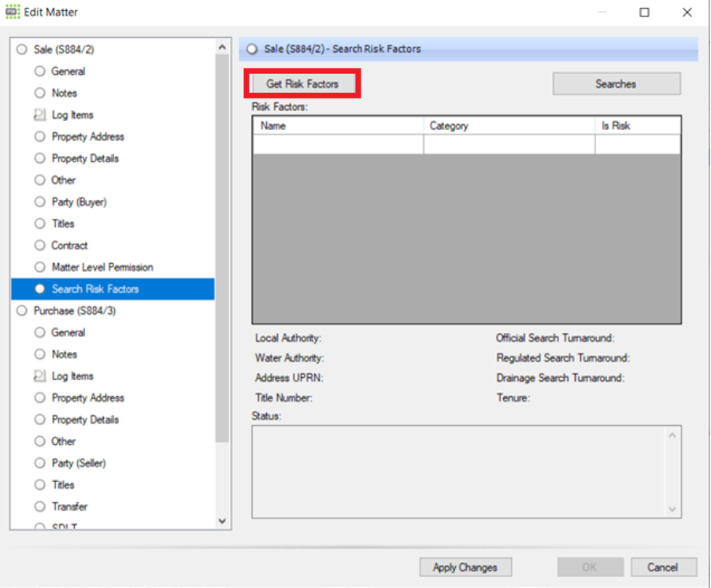Select the Purchase (S884/3) root node
Viewport: 711px width, 588px height.
point(74,311)
